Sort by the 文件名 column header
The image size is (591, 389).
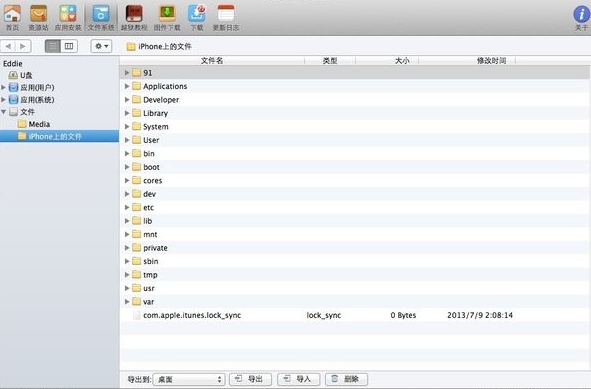pyautogui.click(x=212, y=61)
